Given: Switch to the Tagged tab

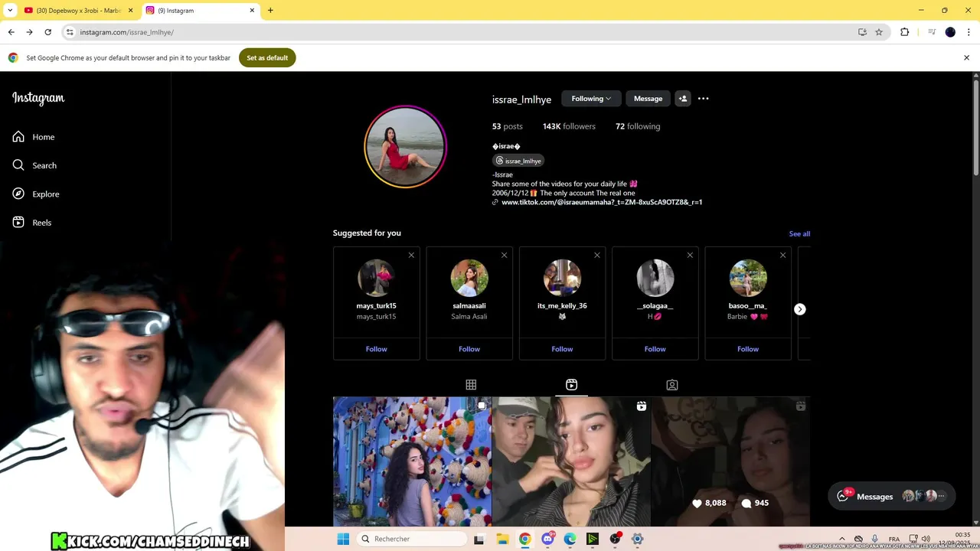Looking at the screenshot, I should (x=671, y=385).
